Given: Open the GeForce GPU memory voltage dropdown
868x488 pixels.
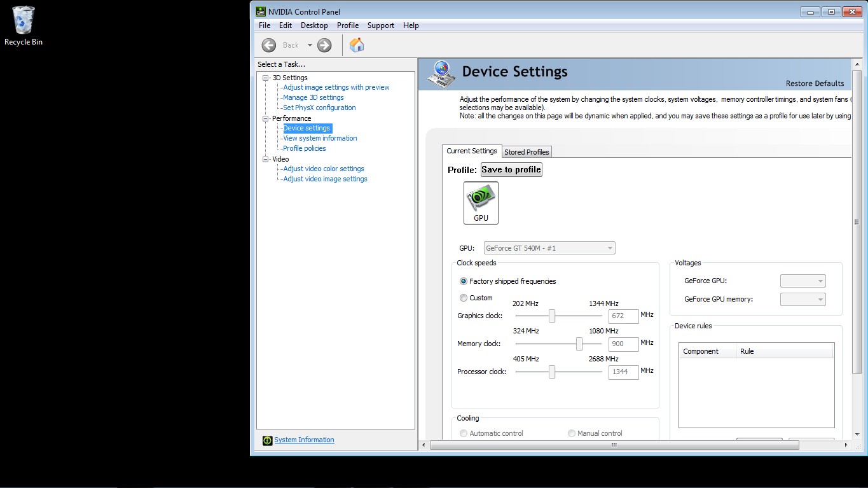Looking at the screenshot, I should pos(803,299).
